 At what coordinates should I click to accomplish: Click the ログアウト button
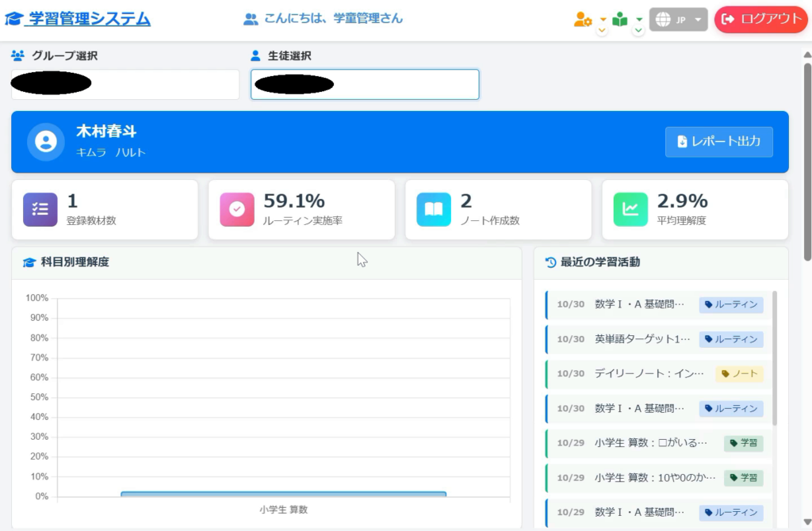click(x=760, y=19)
